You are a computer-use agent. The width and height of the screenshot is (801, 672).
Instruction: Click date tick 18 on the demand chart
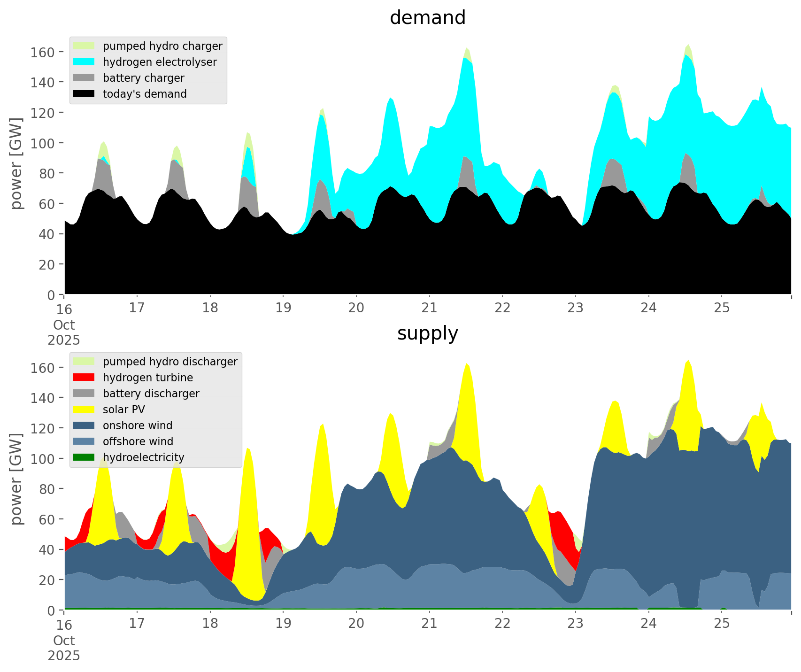click(210, 308)
